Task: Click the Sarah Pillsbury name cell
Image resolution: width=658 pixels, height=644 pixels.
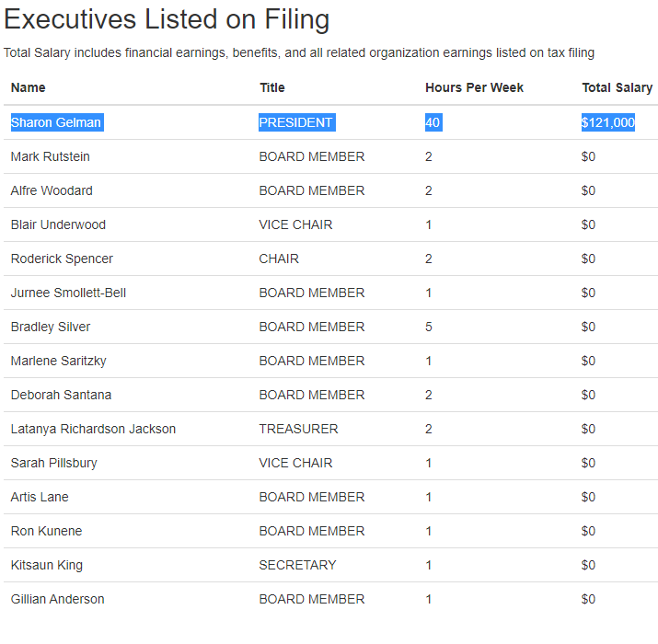Action: coord(54,463)
